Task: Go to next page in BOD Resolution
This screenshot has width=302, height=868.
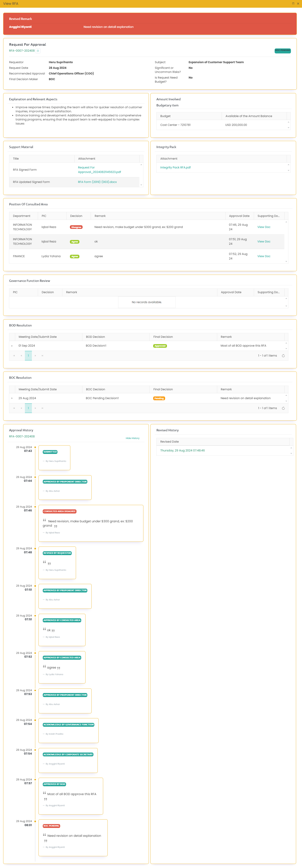Action: click(35, 356)
